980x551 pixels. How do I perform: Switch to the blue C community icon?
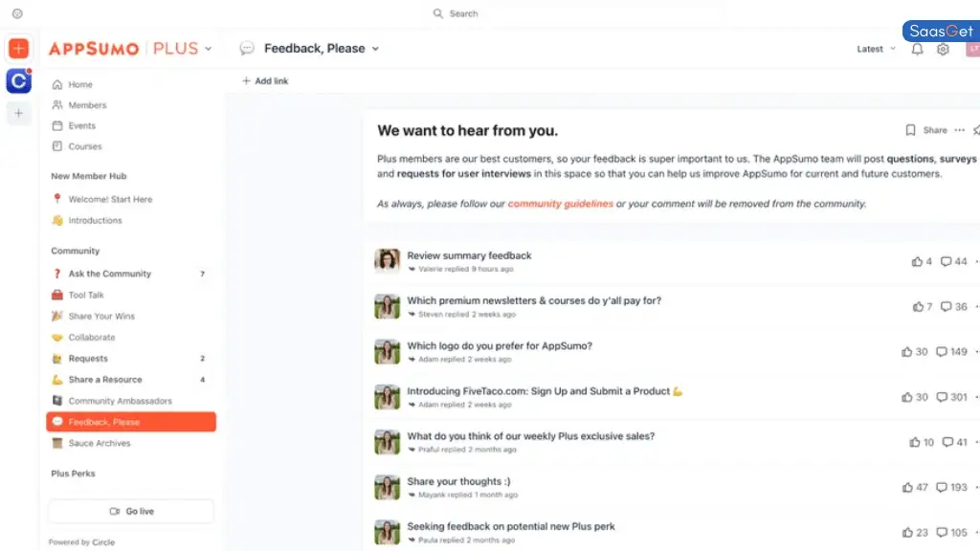(x=18, y=80)
